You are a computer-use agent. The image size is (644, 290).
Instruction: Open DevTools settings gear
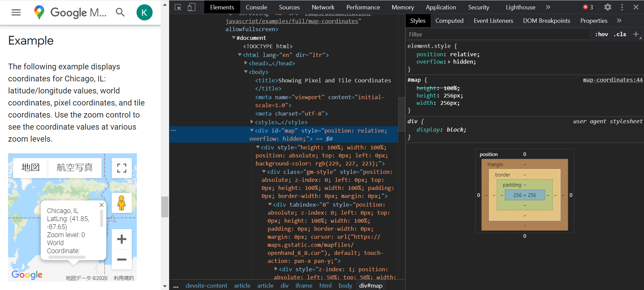click(x=608, y=7)
